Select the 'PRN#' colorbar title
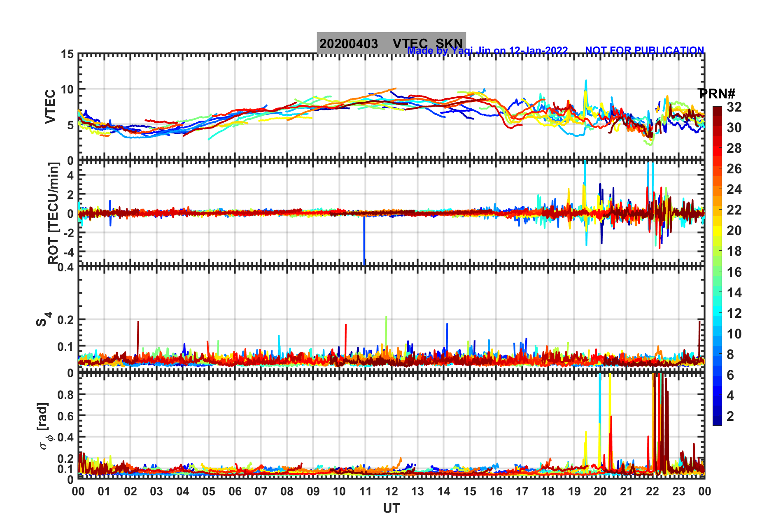Viewport: 783px width, 532px height. click(x=717, y=94)
